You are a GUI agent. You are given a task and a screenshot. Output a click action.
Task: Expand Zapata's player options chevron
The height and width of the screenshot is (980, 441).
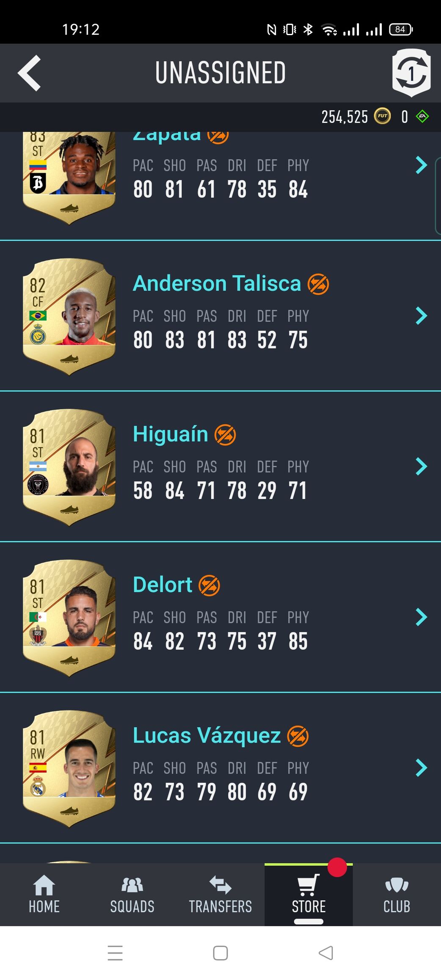[x=421, y=165]
